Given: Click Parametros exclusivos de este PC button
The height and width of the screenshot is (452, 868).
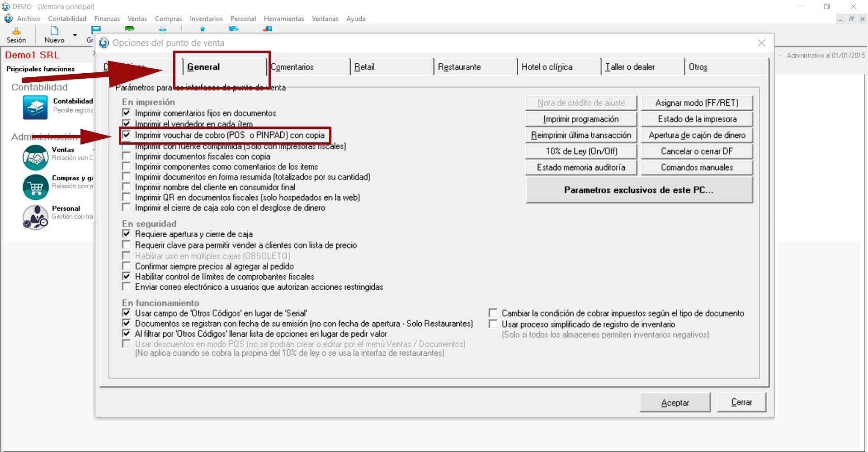Looking at the screenshot, I should 639,190.
